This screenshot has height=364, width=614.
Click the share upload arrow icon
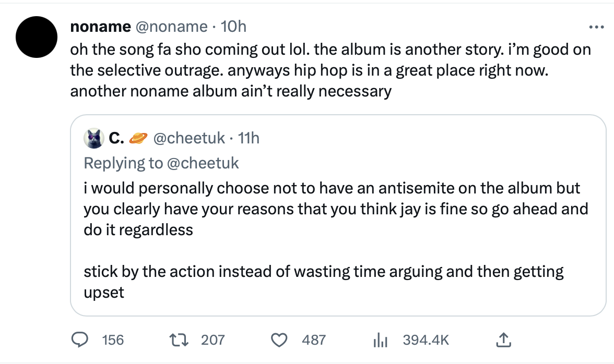(x=501, y=340)
